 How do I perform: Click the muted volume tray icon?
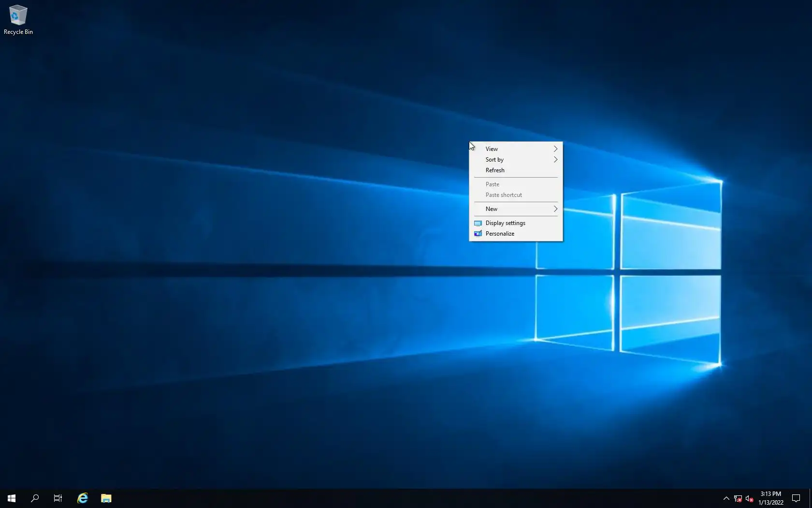(749, 498)
